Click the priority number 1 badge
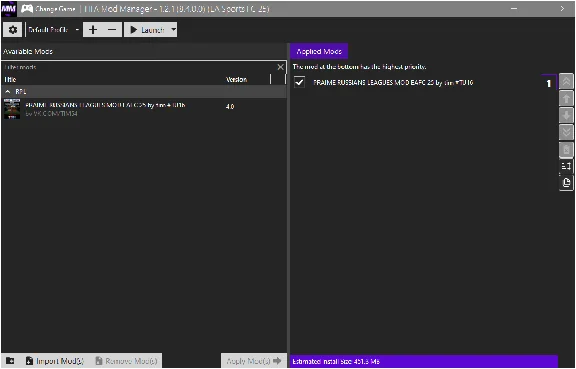576x369 pixels. (x=549, y=83)
